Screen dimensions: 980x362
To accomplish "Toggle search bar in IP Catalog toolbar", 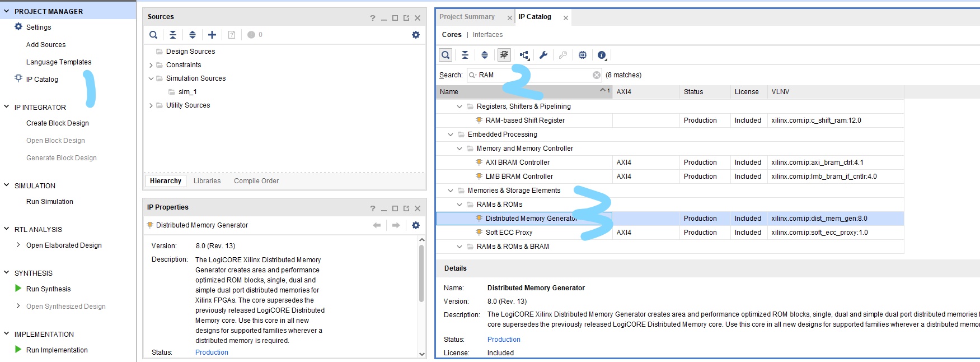I will coord(446,55).
